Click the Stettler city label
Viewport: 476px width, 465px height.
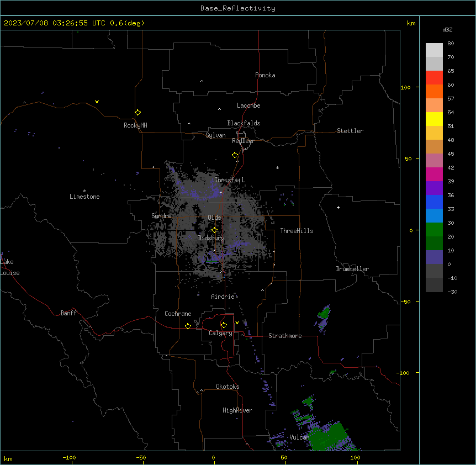[350, 131]
